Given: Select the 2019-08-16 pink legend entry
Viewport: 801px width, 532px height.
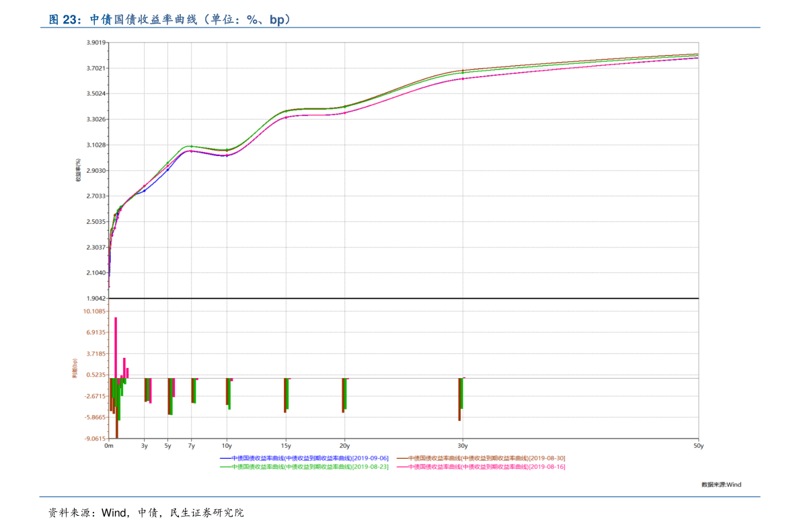Looking at the screenshot, I should pyautogui.click(x=482, y=467).
